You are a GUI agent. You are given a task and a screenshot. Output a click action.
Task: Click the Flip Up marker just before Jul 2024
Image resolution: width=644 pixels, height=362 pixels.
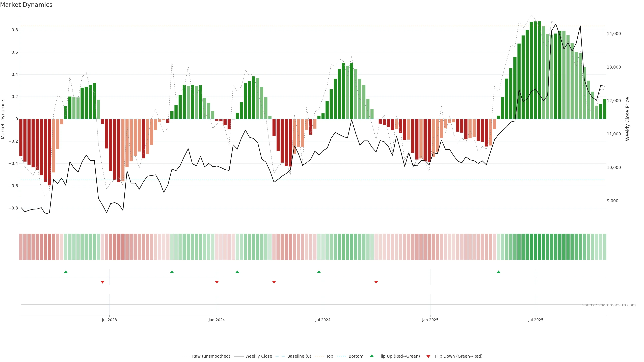[x=319, y=272]
